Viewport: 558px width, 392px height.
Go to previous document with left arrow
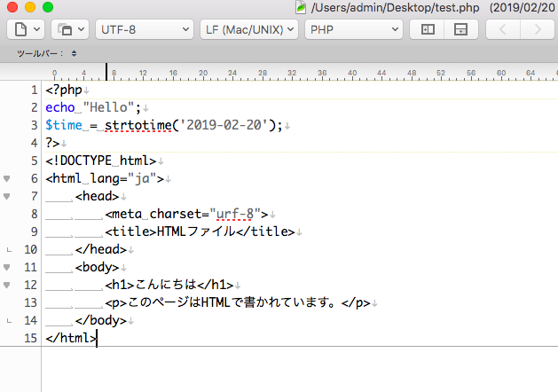pos(503,29)
